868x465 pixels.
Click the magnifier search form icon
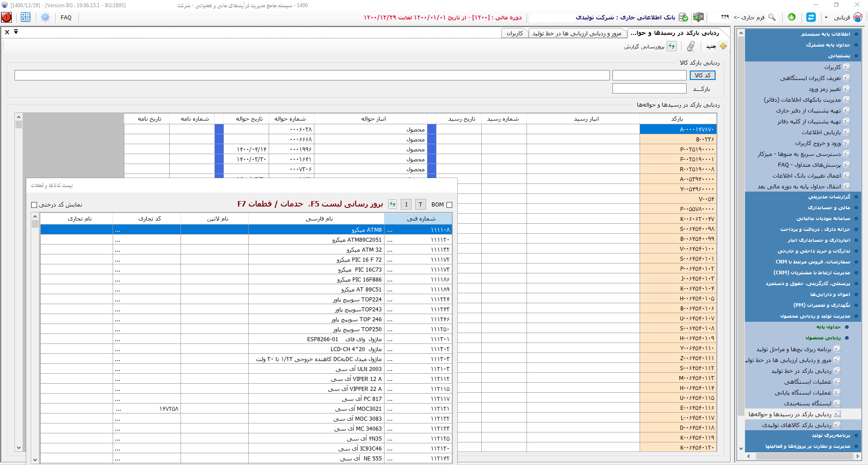click(x=772, y=17)
